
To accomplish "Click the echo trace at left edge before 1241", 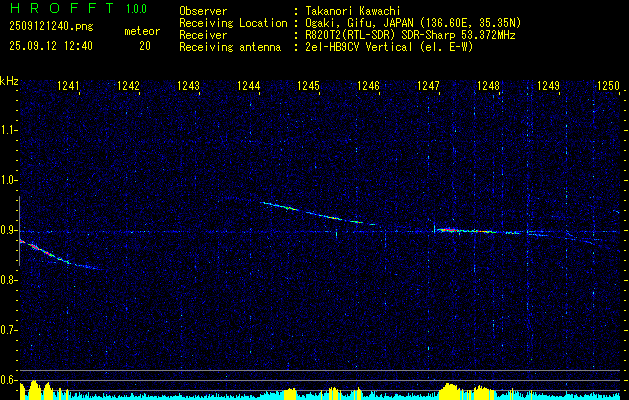I will click(x=62, y=255).
